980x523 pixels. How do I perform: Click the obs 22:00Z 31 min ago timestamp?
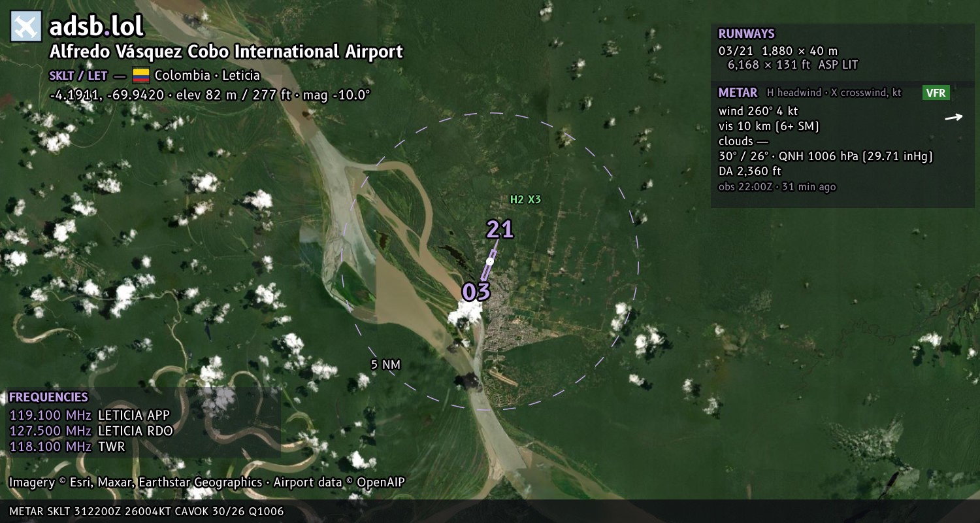(777, 187)
